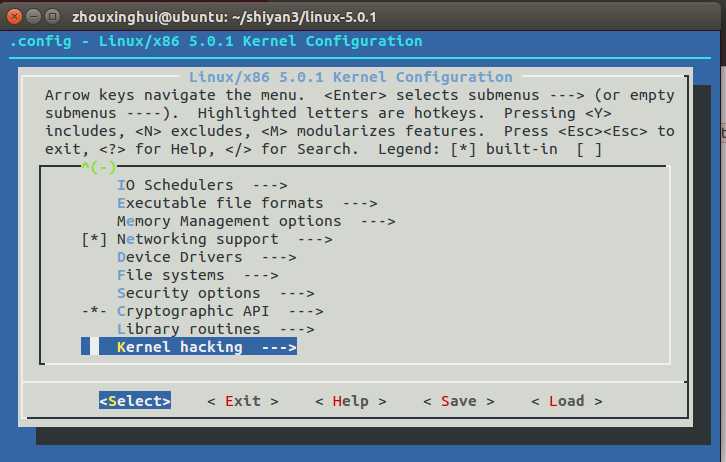Toggle the Networking support [*] checkbox
Image resolution: width=726 pixels, height=462 pixels.
pos(94,239)
